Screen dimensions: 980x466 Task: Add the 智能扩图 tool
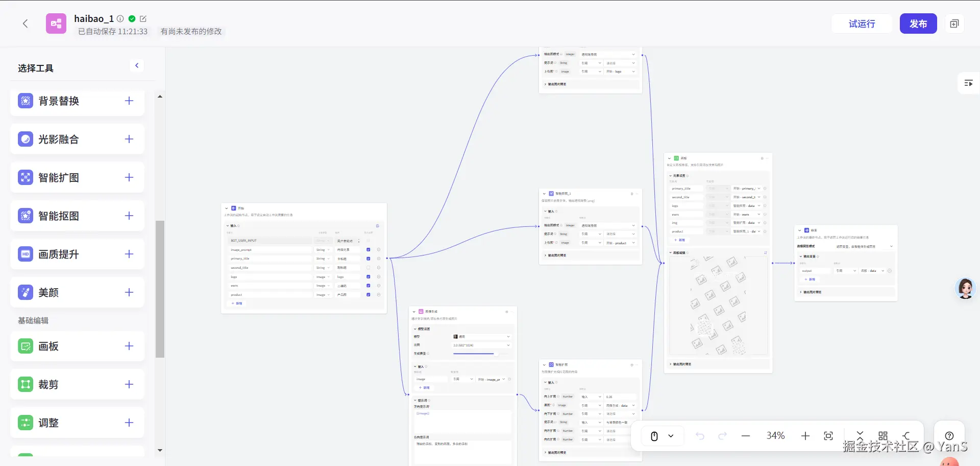(129, 177)
